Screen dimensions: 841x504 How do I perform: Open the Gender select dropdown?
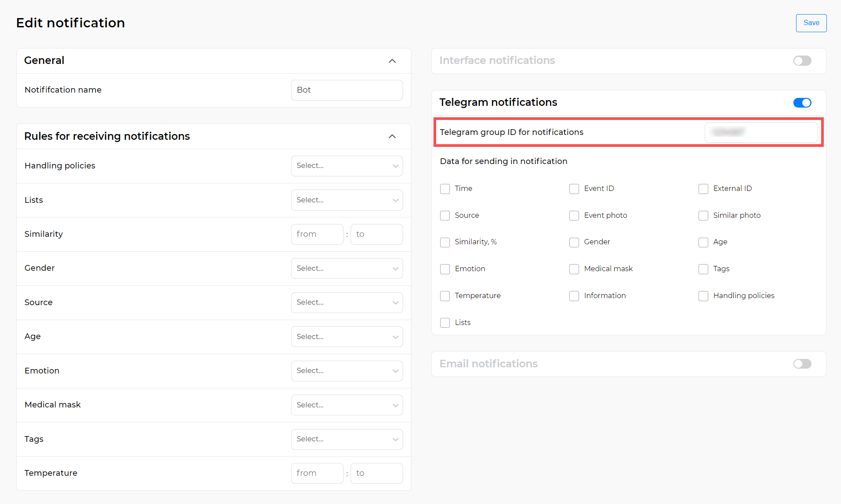pyautogui.click(x=347, y=268)
